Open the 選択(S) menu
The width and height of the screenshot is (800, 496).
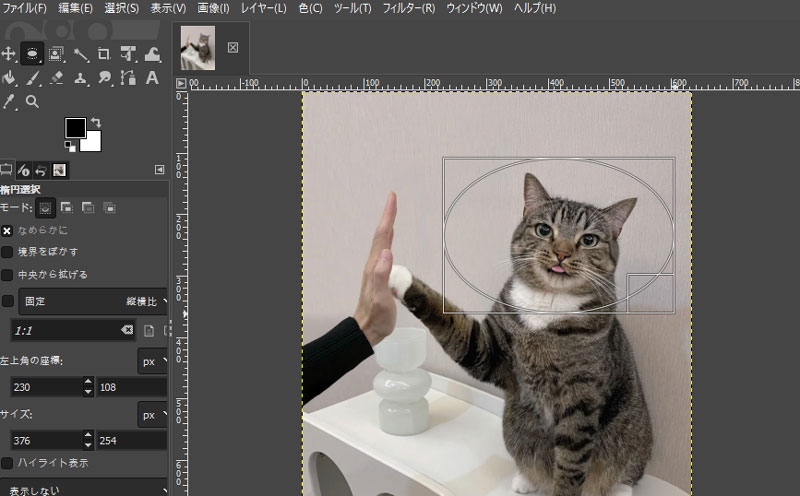pos(121,8)
